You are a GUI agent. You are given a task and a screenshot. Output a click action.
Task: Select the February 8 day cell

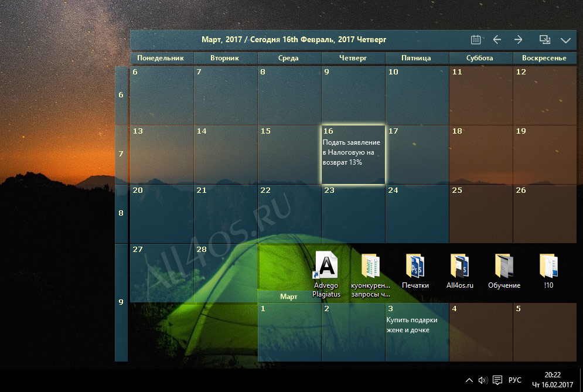point(289,95)
